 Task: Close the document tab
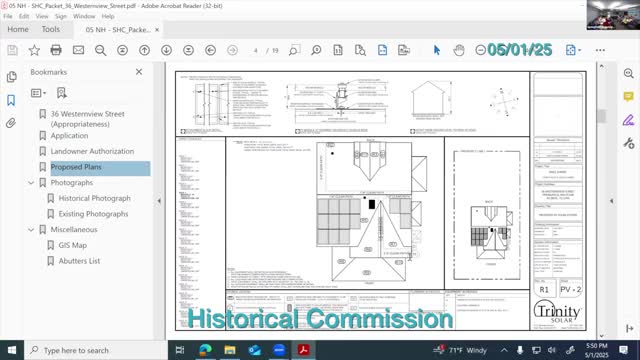tap(157, 30)
